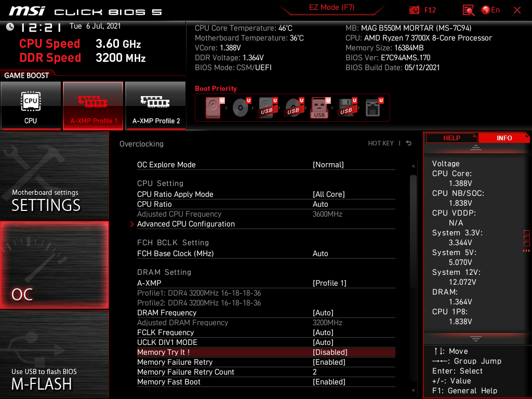Toggle A-XMP Profile 1
Image resolution: width=532 pixels, height=399 pixels.
93,105
